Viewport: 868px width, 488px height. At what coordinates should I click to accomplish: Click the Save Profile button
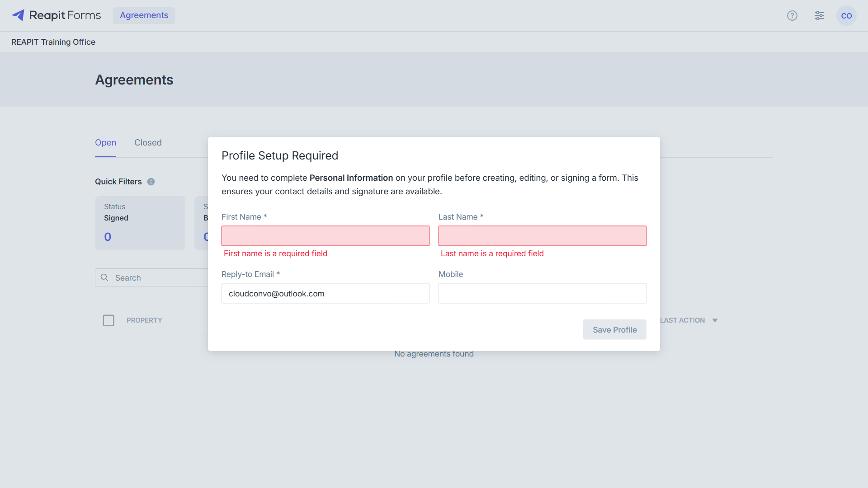[614, 330]
